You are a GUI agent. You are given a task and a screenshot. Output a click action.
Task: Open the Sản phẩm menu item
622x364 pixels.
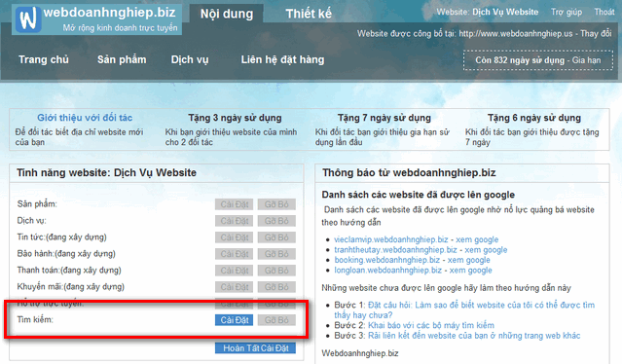point(122,59)
